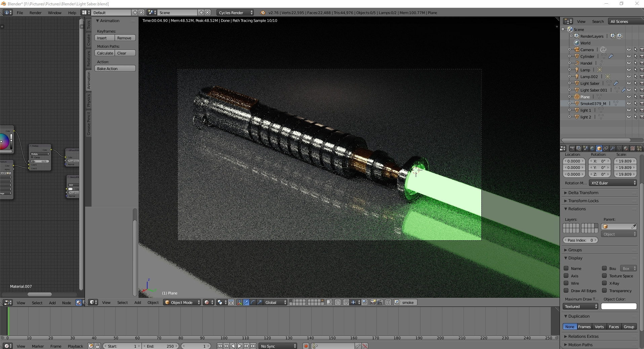Viewport: 644px width, 349px height.
Task: Open the Render menu in the top bar
Action: pyautogui.click(x=35, y=12)
